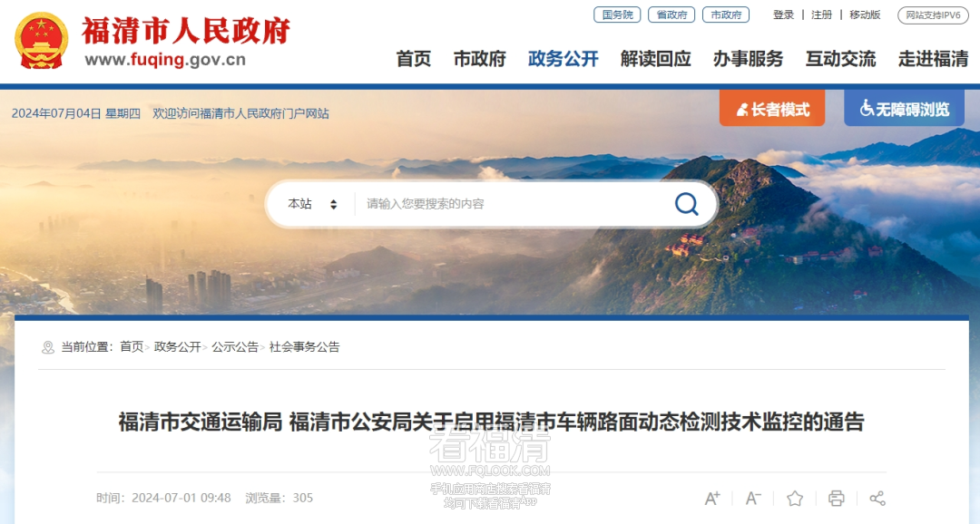Click the 国务院 link button
This screenshot has height=524, width=980.
click(x=617, y=15)
